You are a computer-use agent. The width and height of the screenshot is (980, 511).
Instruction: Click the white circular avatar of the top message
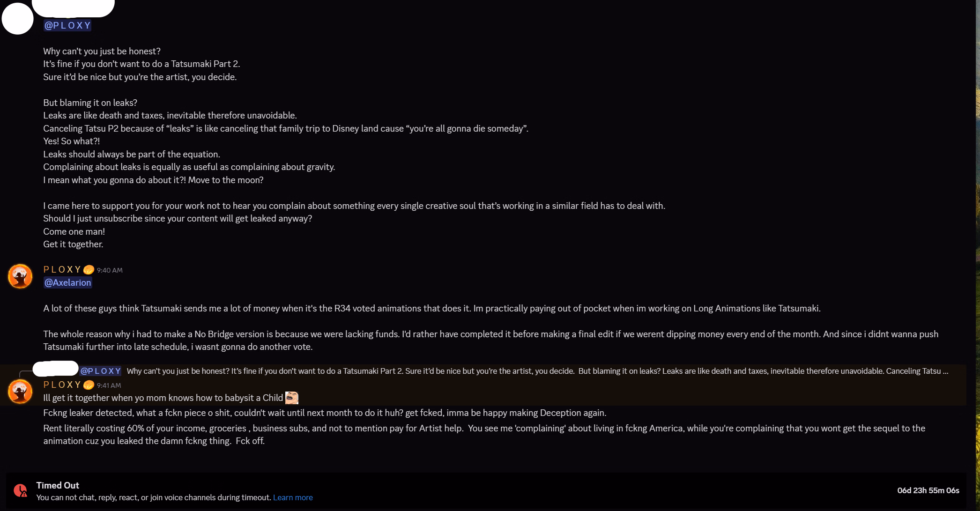pos(18,19)
